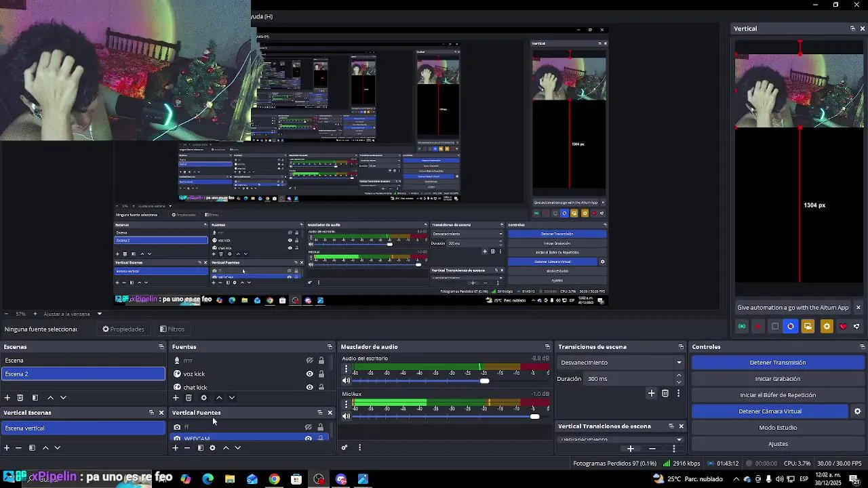This screenshot has height=488, width=868.
Task: Open audio mixer bottom three-dot menu
Action: 359,447
